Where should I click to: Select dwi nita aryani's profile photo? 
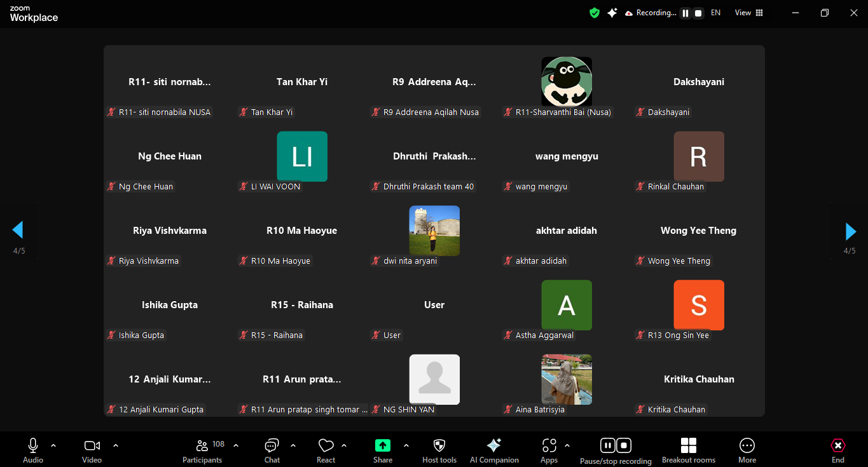pos(434,231)
